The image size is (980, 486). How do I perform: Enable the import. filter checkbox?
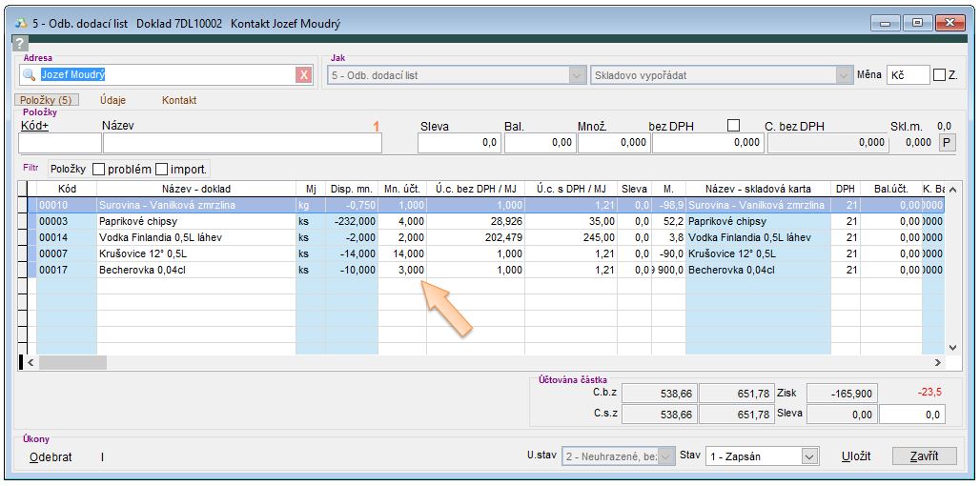point(161,169)
